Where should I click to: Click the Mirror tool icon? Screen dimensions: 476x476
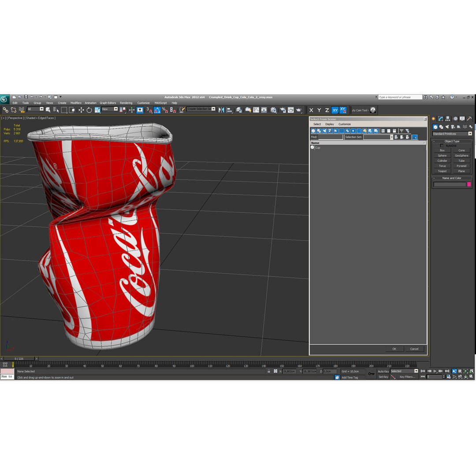[x=221, y=110]
